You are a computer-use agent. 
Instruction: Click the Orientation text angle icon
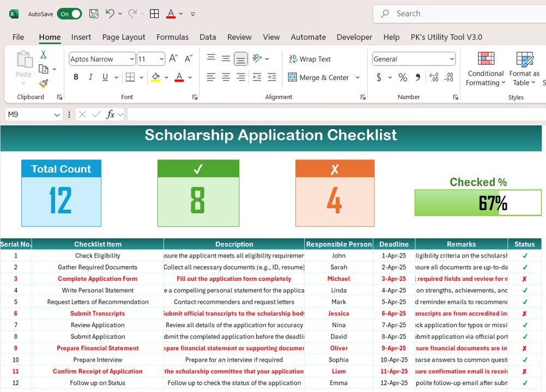[257, 58]
